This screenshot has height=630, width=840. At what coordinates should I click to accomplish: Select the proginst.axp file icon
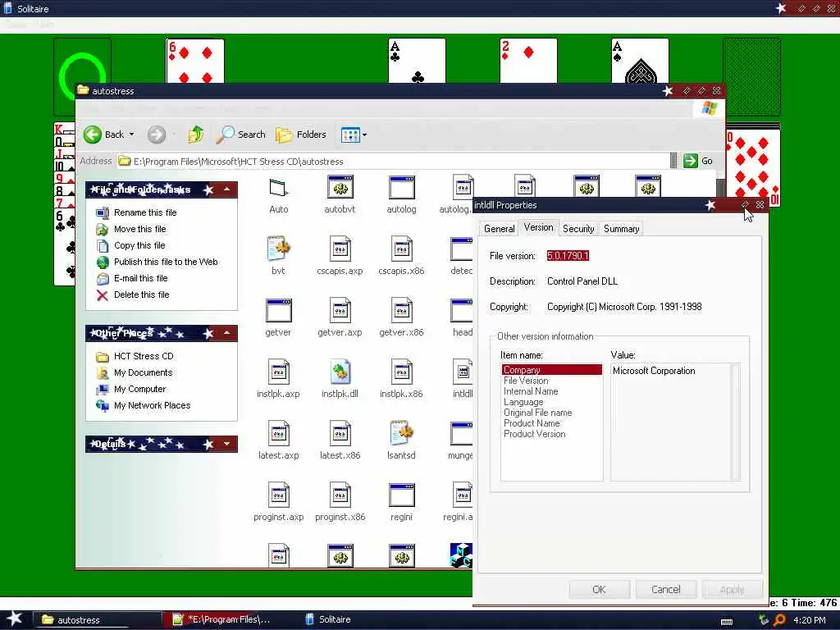[x=279, y=495]
